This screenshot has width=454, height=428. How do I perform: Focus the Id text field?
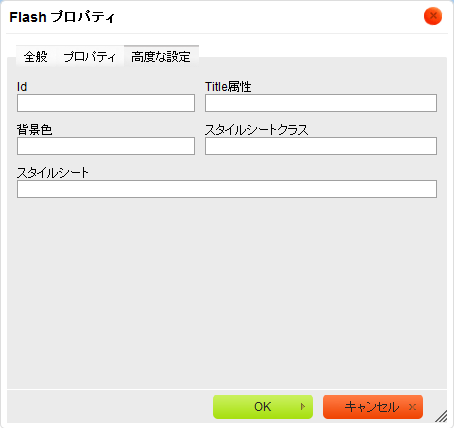click(106, 103)
